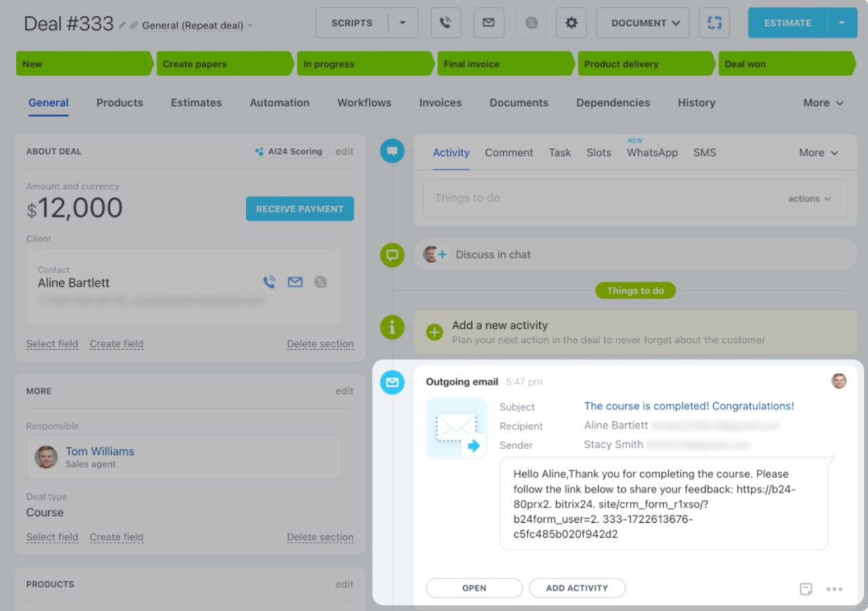Click the phone call icon in top toolbar
This screenshot has height=611, width=868.
446,23
